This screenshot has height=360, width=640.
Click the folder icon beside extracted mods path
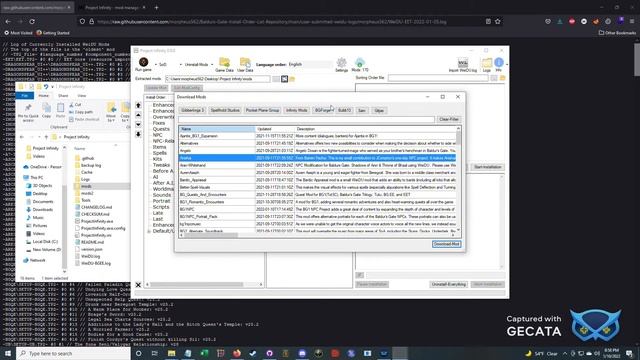click(x=292, y=79)
